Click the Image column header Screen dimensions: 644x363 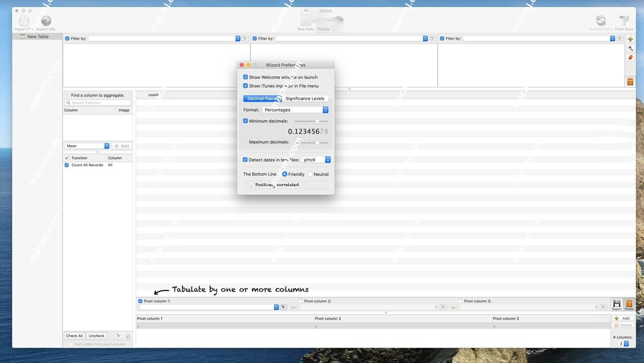point(124,110)
